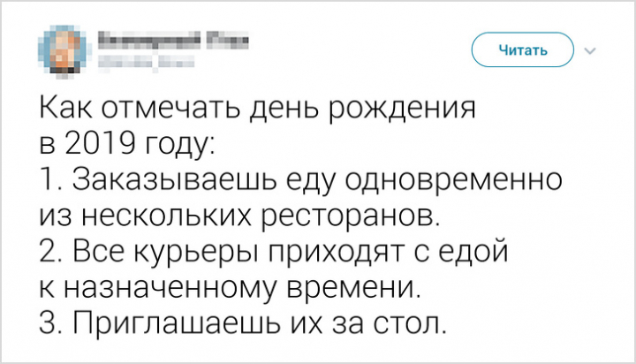The image size is (636, 364).
Task: Click the word 'рождения' in the tweet
Action: click(x=403, y=110)
